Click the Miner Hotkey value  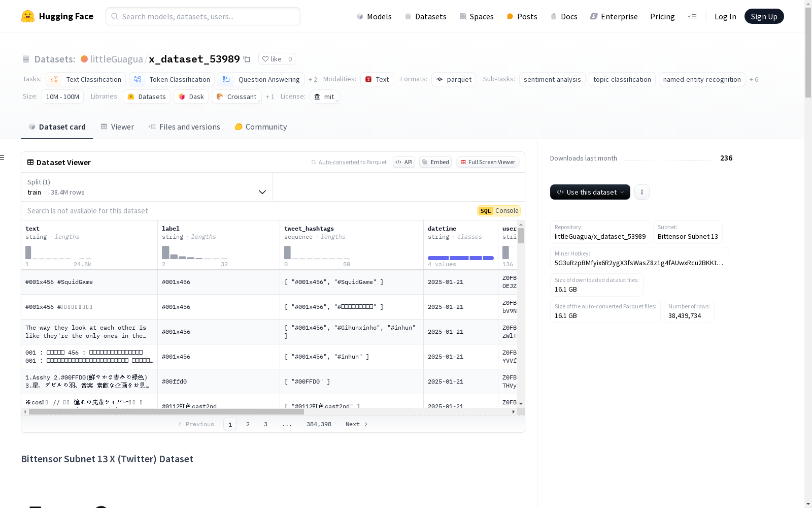(639, 263)
